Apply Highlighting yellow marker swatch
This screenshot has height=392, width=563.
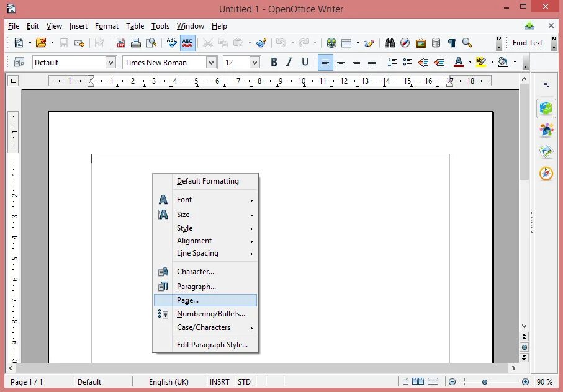point(481,62)
